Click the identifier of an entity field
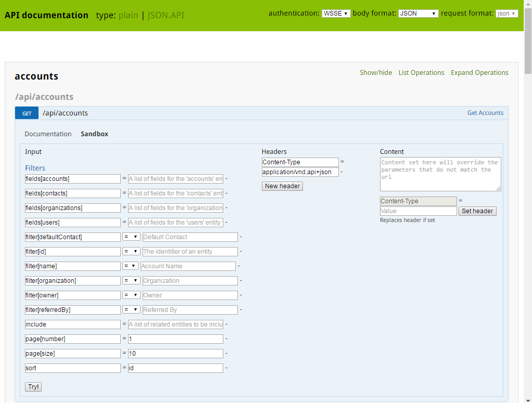The image size is (532, 403). click(x=190, y=252)
